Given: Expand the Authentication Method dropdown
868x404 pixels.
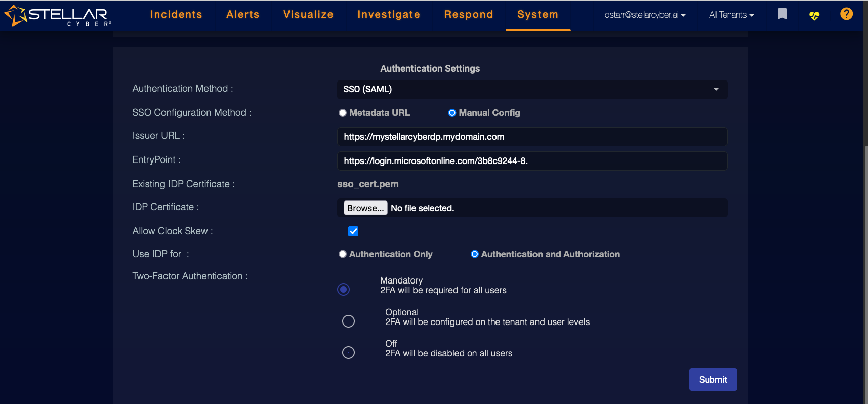Looking at the screenshot, I should click(x=532, y=89).
